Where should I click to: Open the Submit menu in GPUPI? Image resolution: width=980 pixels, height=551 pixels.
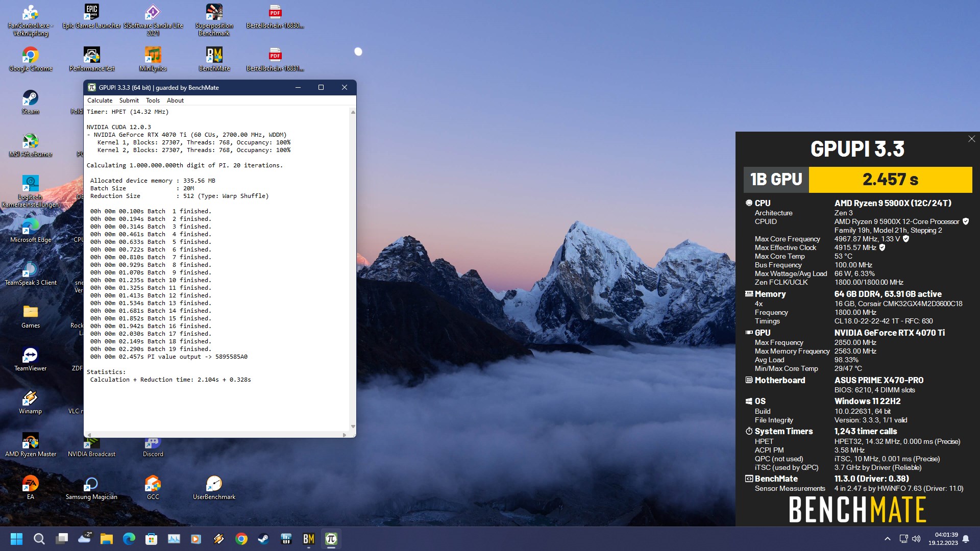(x=129, y=101)
